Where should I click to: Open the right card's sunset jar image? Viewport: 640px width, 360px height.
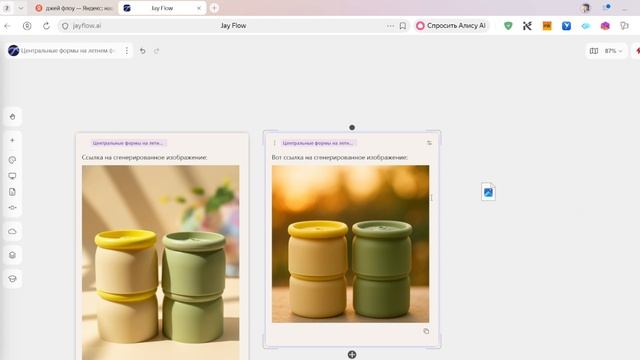coord(350,244)
